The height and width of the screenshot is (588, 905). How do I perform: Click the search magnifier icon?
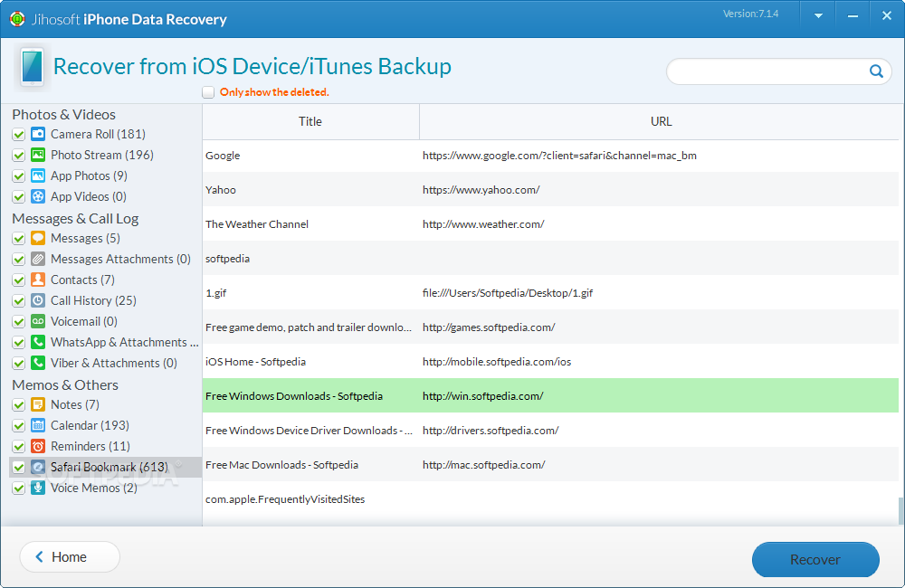[876, 71]
